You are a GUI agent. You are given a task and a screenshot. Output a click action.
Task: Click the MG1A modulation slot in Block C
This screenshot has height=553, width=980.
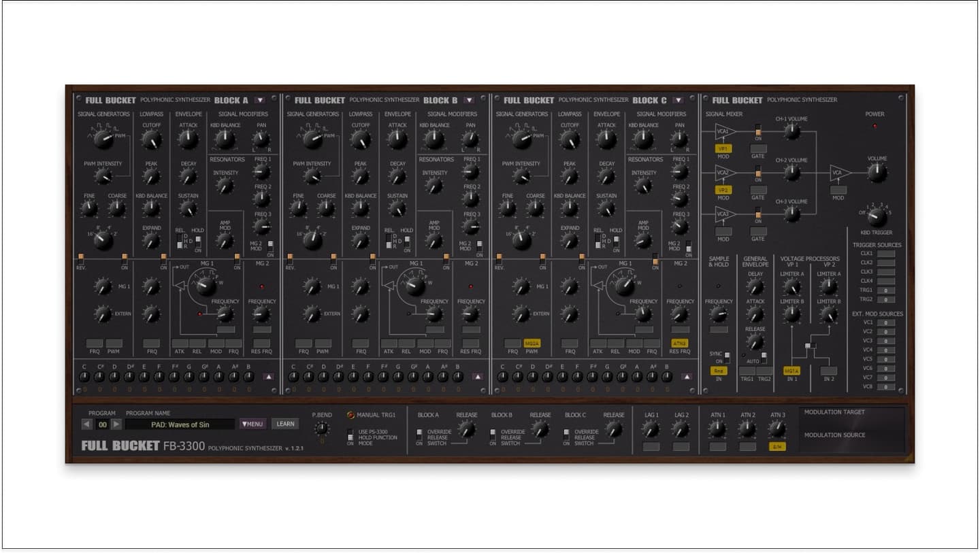click(x=531, y=343)
